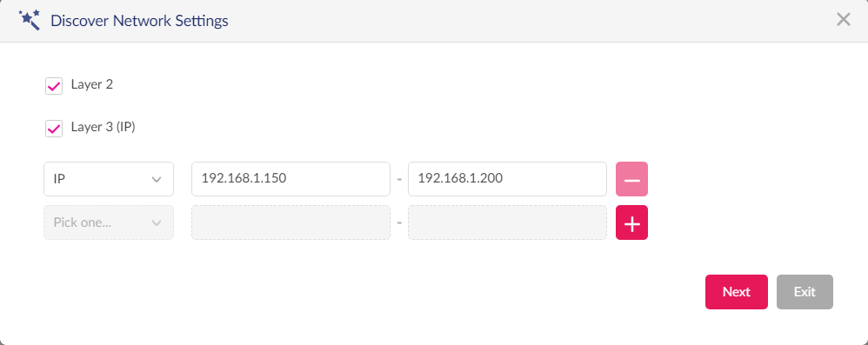Click the Layer 3 (IP) label text
The height and width of the screenshot is (345, 868).
tap(103, 127)
